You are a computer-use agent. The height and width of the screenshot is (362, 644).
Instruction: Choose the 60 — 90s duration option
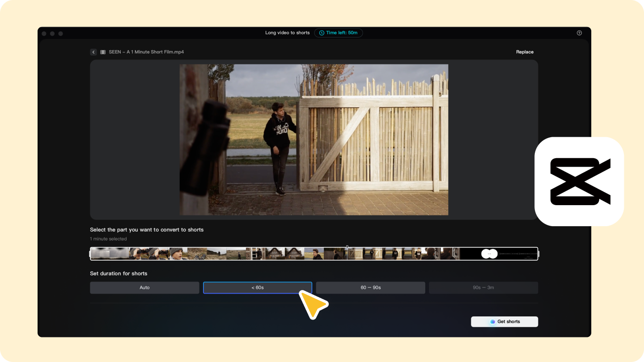(370, 287)
